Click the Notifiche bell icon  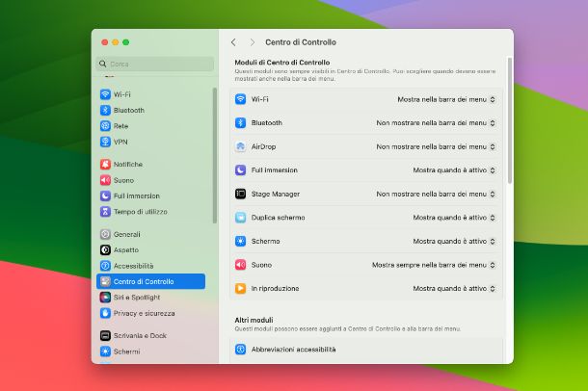105,164
